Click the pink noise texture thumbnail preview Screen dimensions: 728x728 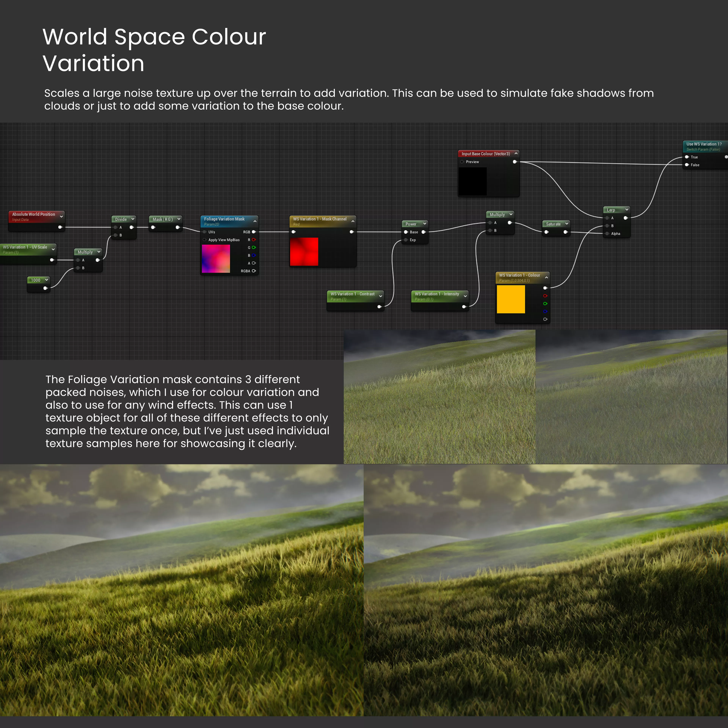point(216,258)
